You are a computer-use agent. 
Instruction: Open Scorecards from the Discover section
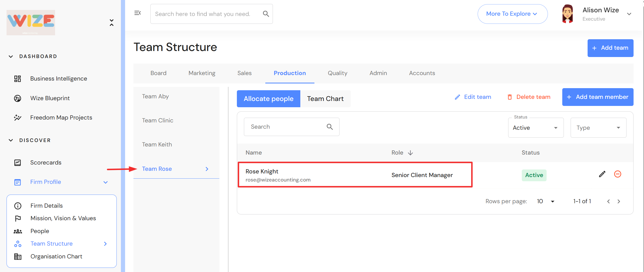(46, 163)
